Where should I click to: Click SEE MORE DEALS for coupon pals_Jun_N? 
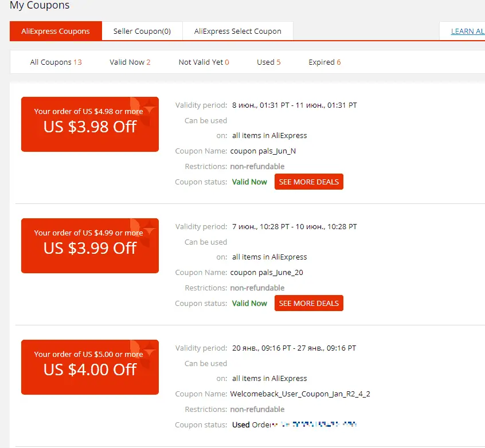point(308,182)
